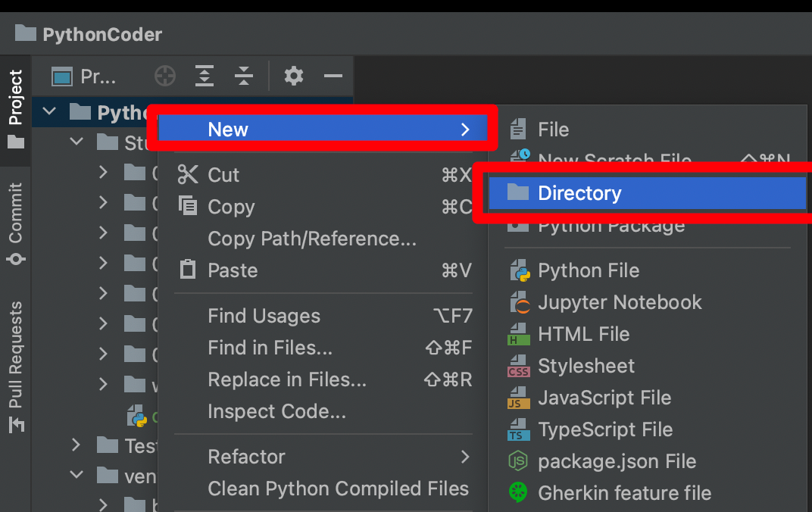Choose Copy Path/Reference... menu entry
Screen dimensions: 812x512
point(323,239)
